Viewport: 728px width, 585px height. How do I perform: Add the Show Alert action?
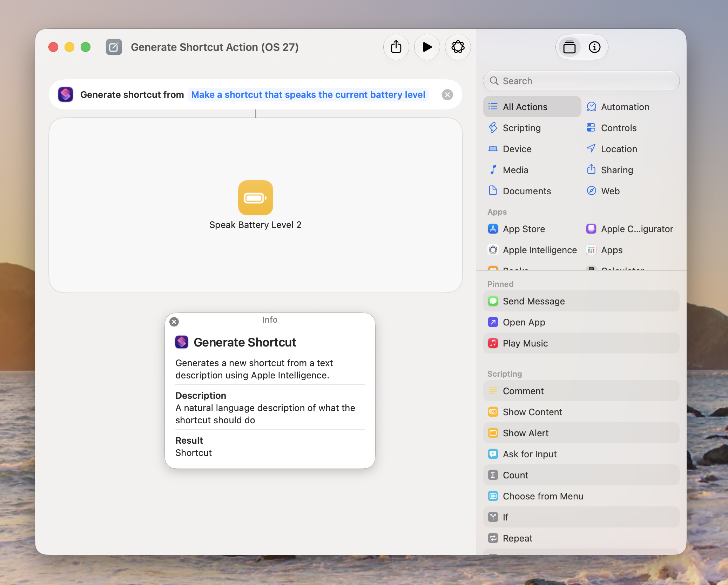(x=581, y=433)
